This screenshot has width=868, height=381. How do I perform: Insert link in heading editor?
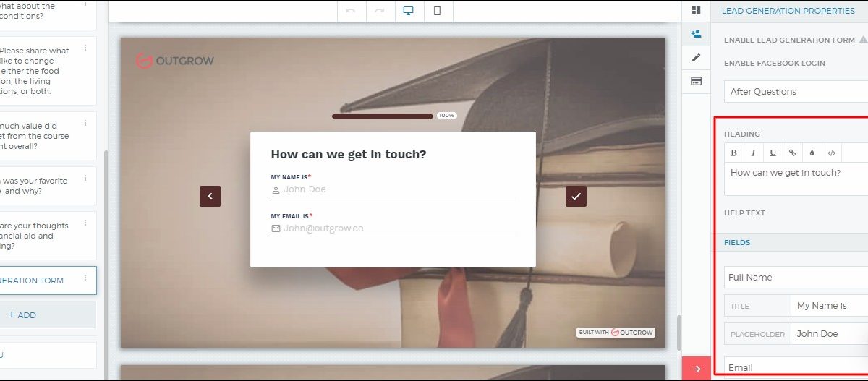click(x=792, y=153)
